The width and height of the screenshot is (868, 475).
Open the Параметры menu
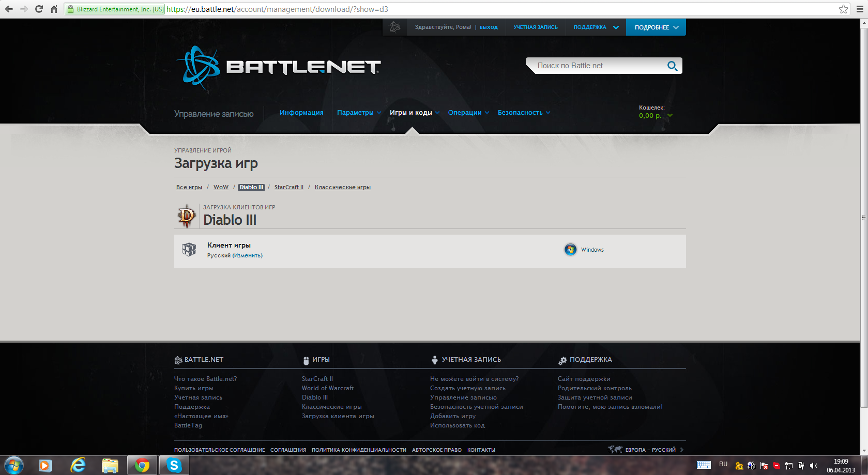pyautogui.click(x=359, y=113)
